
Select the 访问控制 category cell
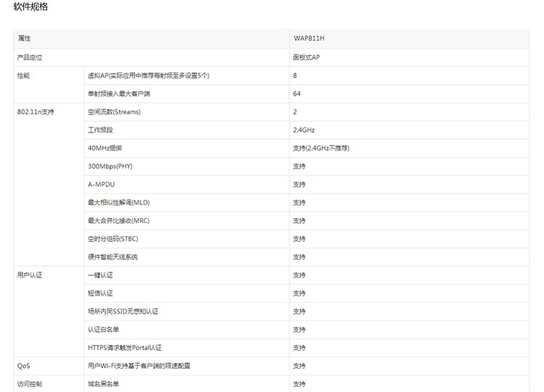pyautogui.click(x=49, y=384)
